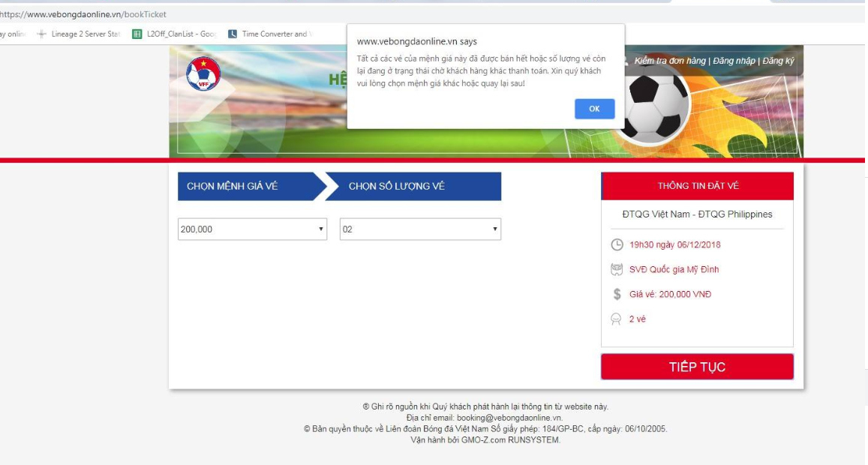Expand the 200,000 ticket price dropdown
The image size is (868, 465).
coord(252,229)
